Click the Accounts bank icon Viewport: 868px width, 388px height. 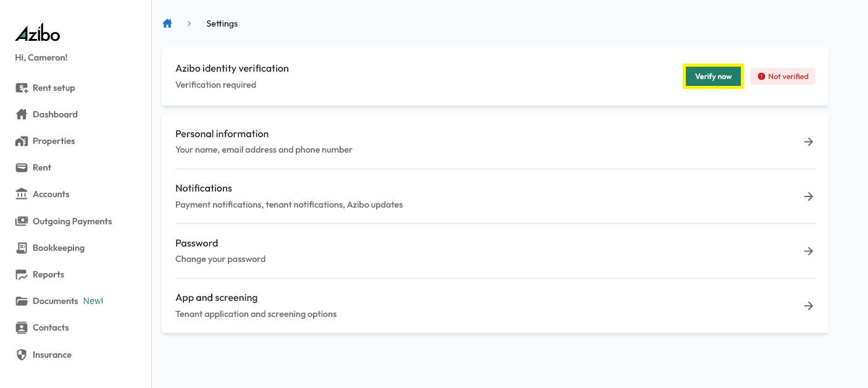coord(22,194)
